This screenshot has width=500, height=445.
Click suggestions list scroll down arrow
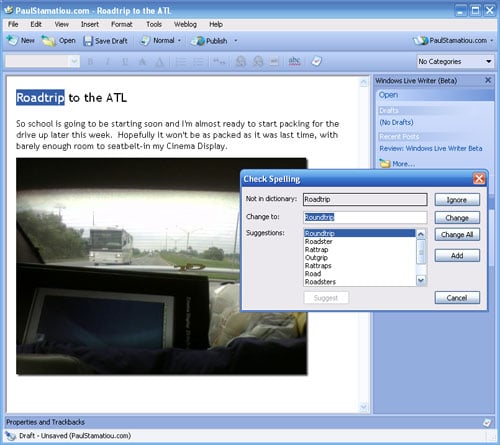click(421, 281)
